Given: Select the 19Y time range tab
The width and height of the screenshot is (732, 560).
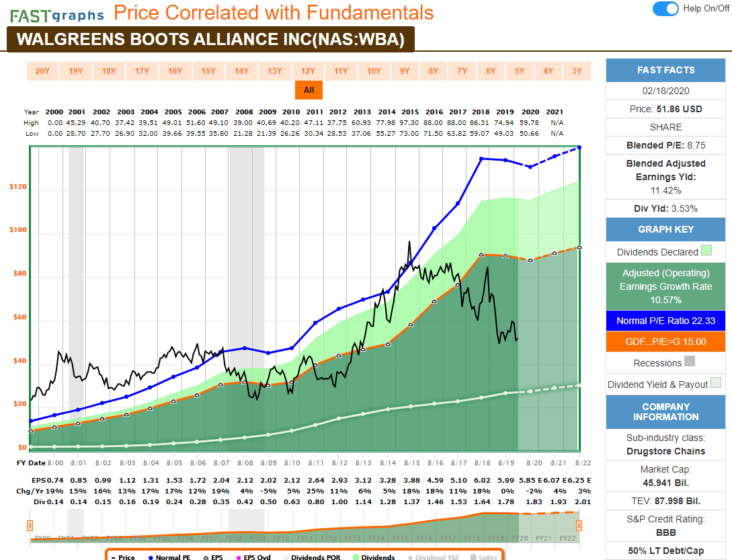Looking at the screenshot, I should (76, 71).
